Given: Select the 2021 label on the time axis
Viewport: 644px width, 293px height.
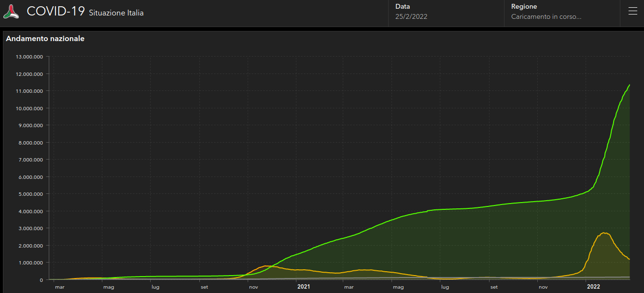Looking at the screenshot, I should [303, 287].
